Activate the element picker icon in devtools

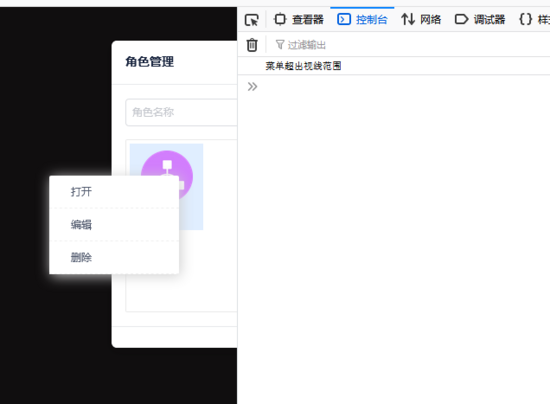point(251,20)
